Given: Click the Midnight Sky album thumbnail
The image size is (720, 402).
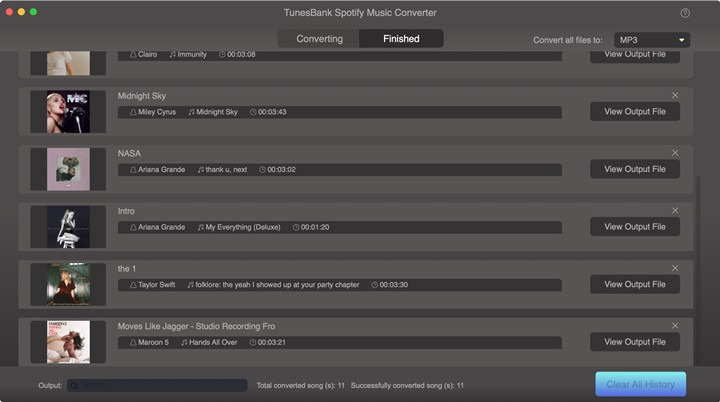Looking at the screenshot, I should [68, 112].
